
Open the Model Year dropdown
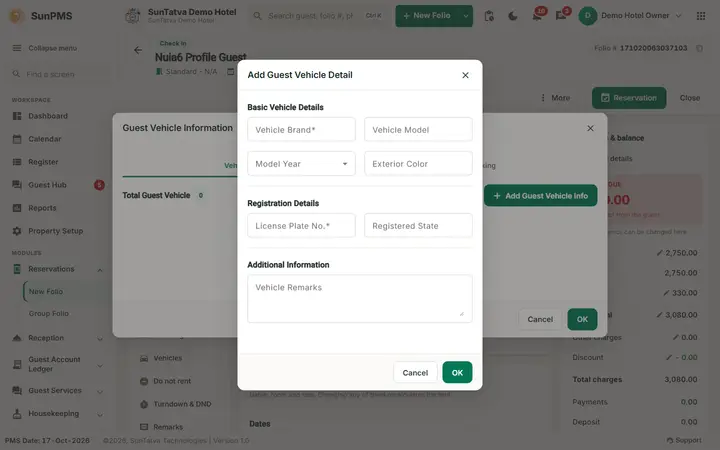pos(301,163)
